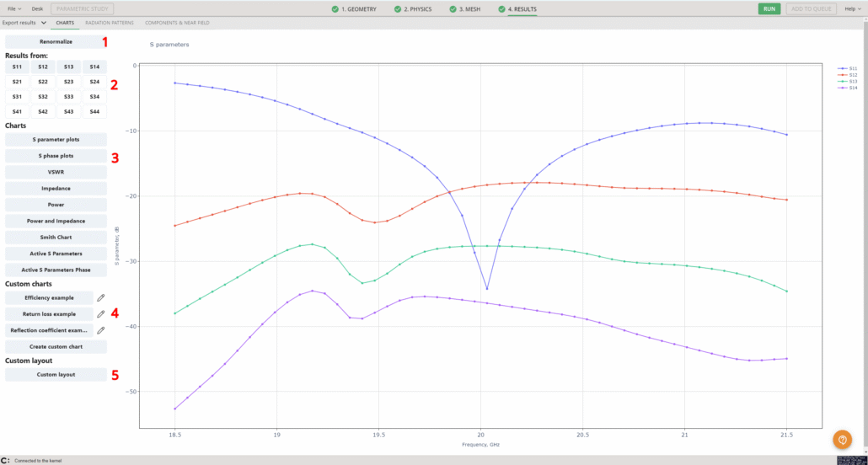
Task: Toggle the S43 result button
Action: click(68, 111)
